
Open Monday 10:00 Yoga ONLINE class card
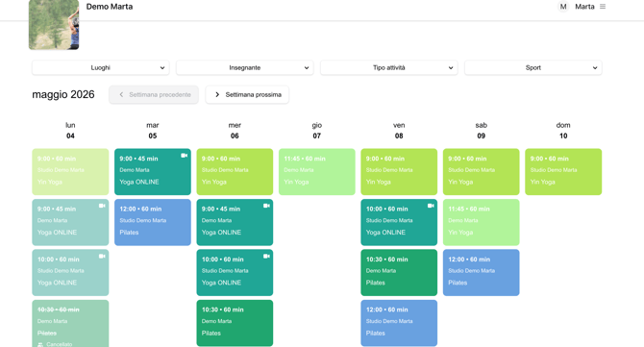[x=70, y=273]
